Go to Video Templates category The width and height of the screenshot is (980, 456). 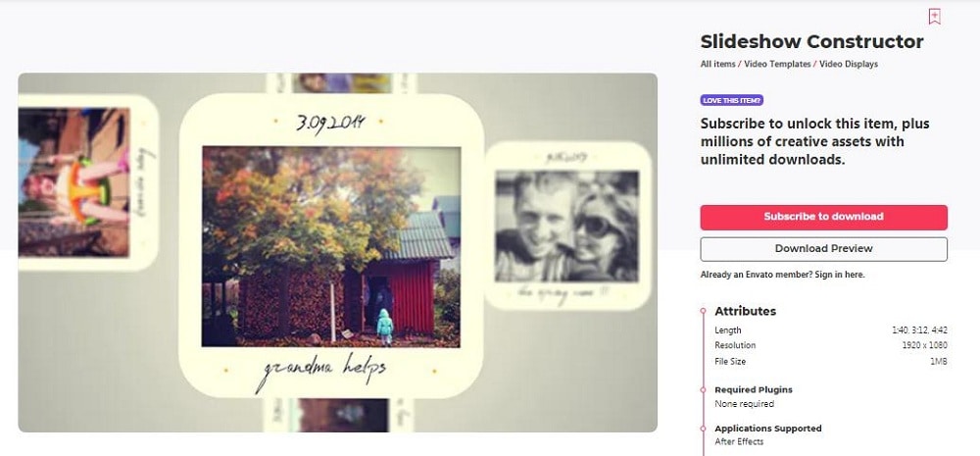[x=777, y=64]
